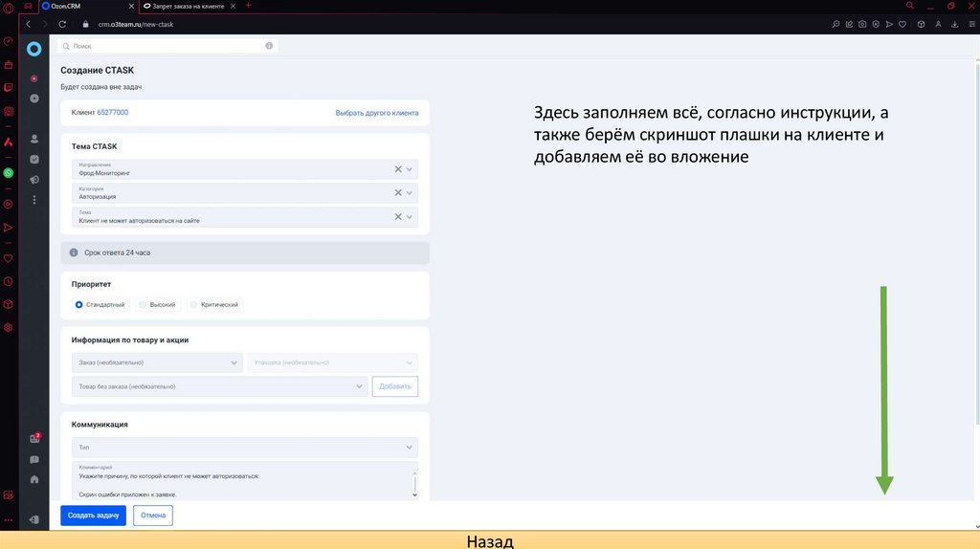Click the address bar URL

point(136,24)
